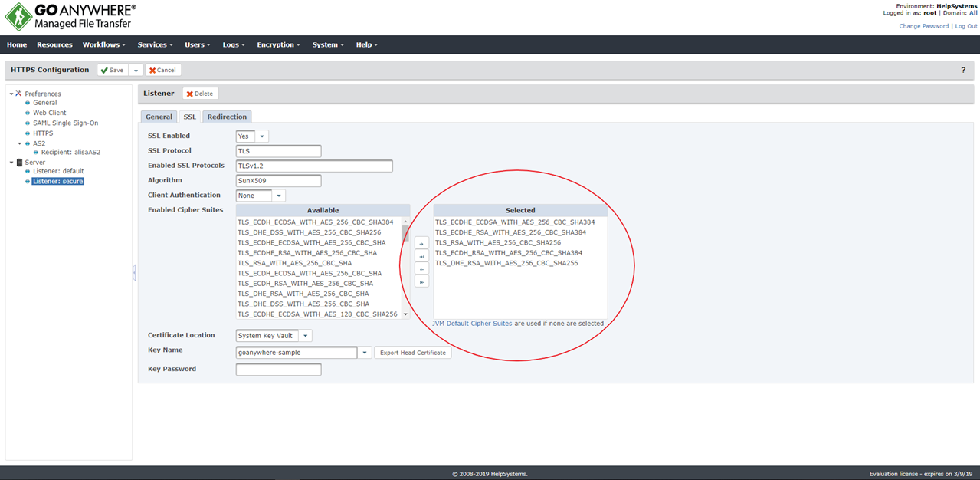
Task: Click the add all ciphers arrow button
Action: [x=421, y=256]
